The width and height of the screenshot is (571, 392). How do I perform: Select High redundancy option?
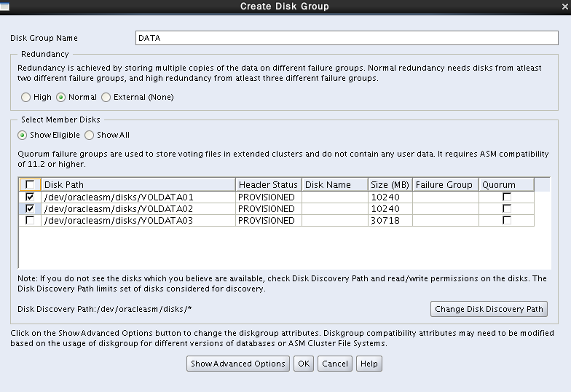26,97
